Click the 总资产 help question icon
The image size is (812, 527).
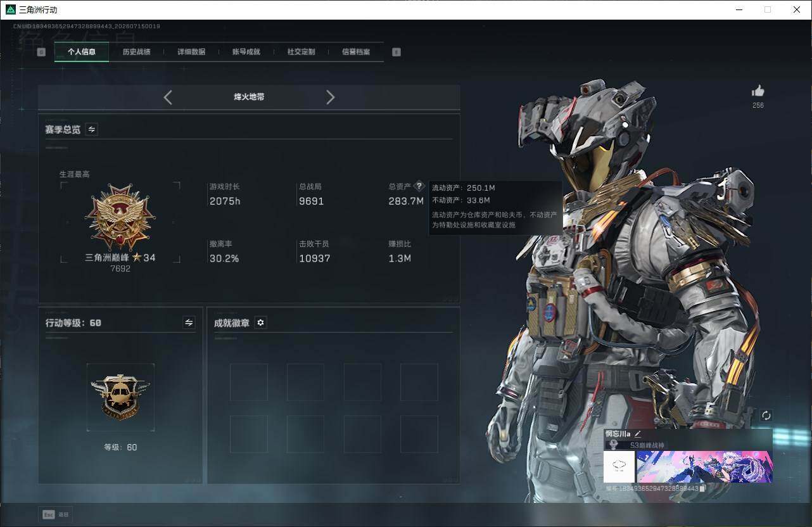point(419,186)
